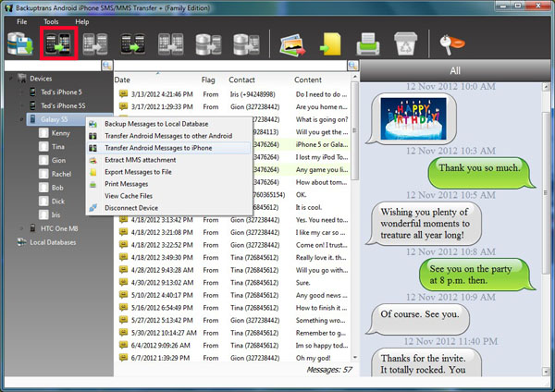Screen dimensions: 555x392
Task: Expand the Ted's iPhone 5 node
Action: click(x=21, y=92)
